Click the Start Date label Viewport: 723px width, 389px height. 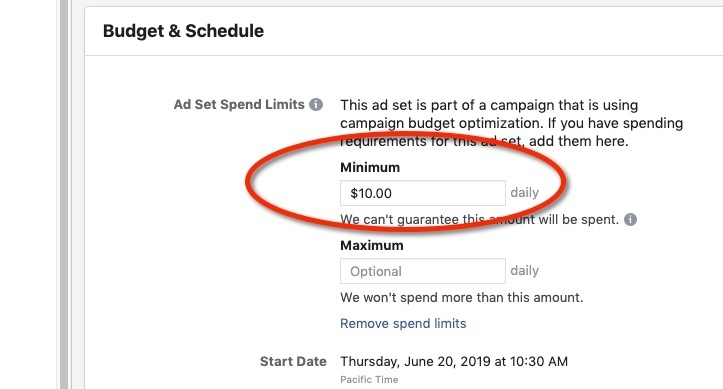click(x=293, y=361)
